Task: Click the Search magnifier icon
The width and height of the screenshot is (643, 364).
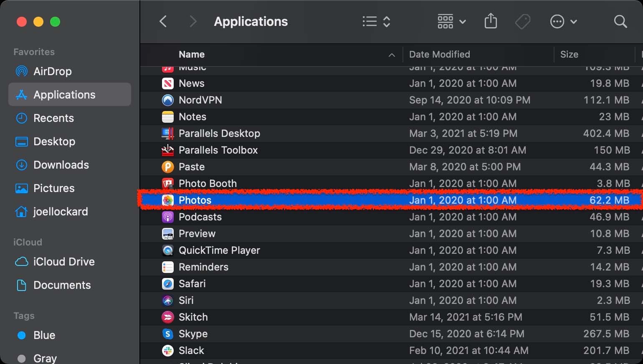Action: click(620, 21)
